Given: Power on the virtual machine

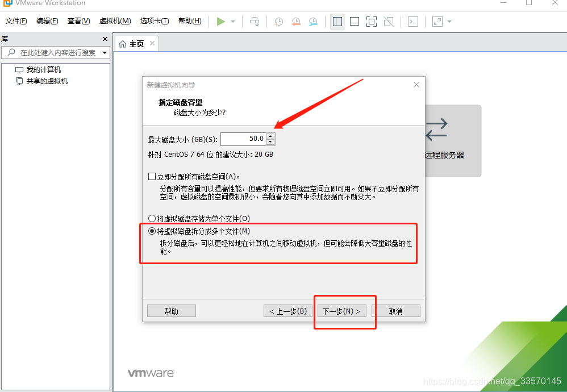Looking at the screenshot, I should pyautogui.click(x=221, y=21).
